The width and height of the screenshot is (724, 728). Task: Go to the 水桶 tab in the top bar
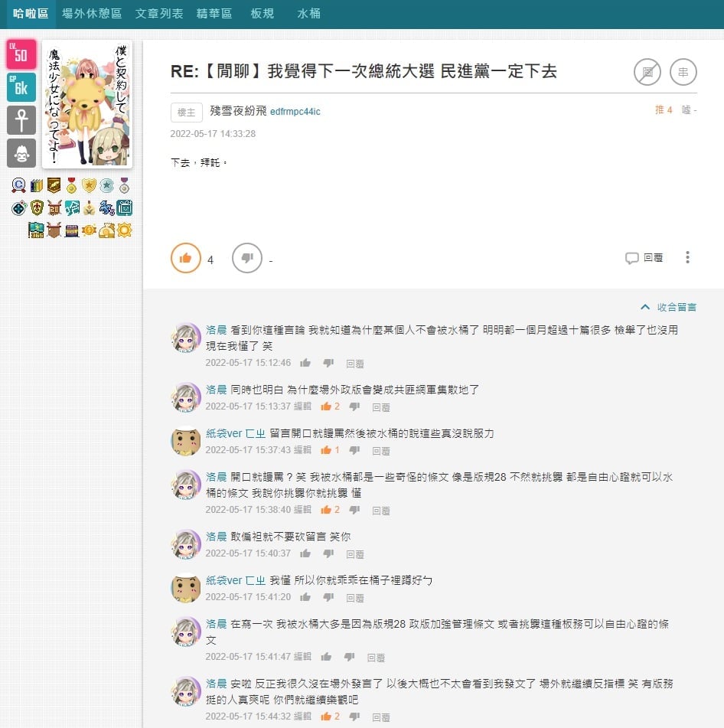308,14
